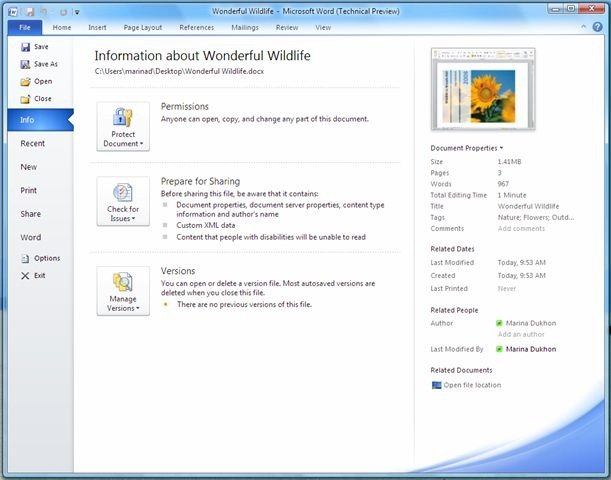Click the Title value Wonderful Wildlife
The height and width of the screenshot is (480, 611).
[528, 206]
